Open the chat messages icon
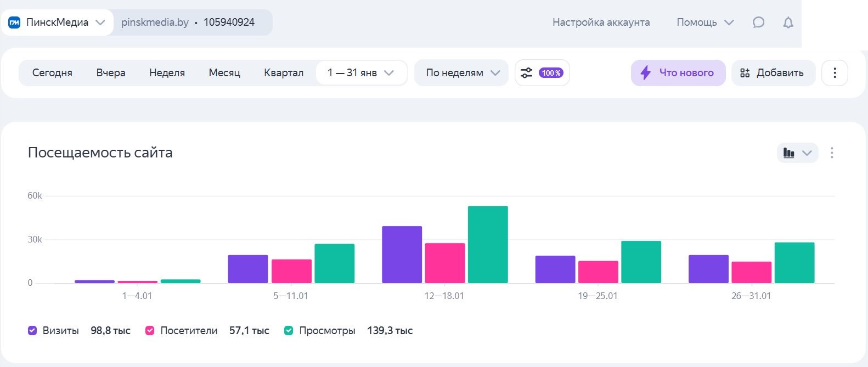Viewport: 868px width, 367px height. pos(758,22)
